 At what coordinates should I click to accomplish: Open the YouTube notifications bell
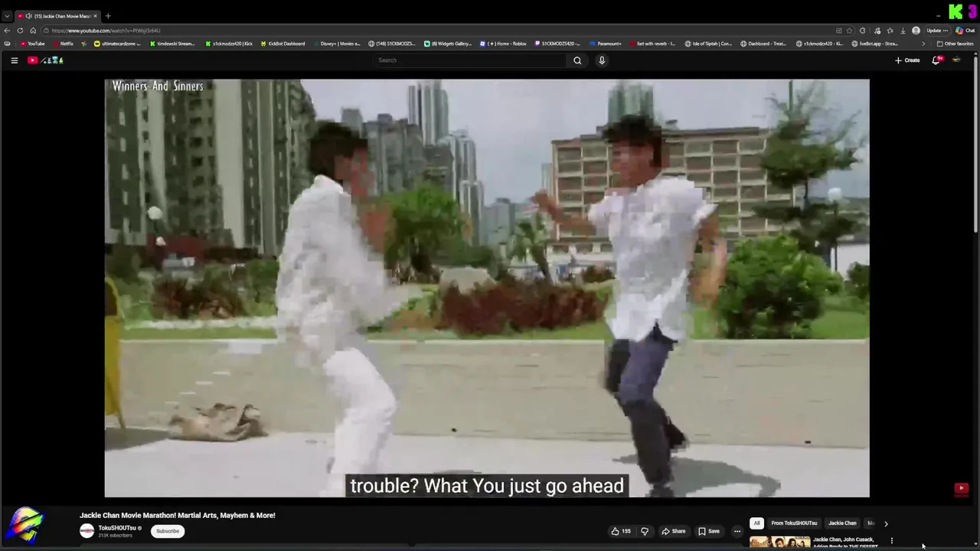click(936, 60)
